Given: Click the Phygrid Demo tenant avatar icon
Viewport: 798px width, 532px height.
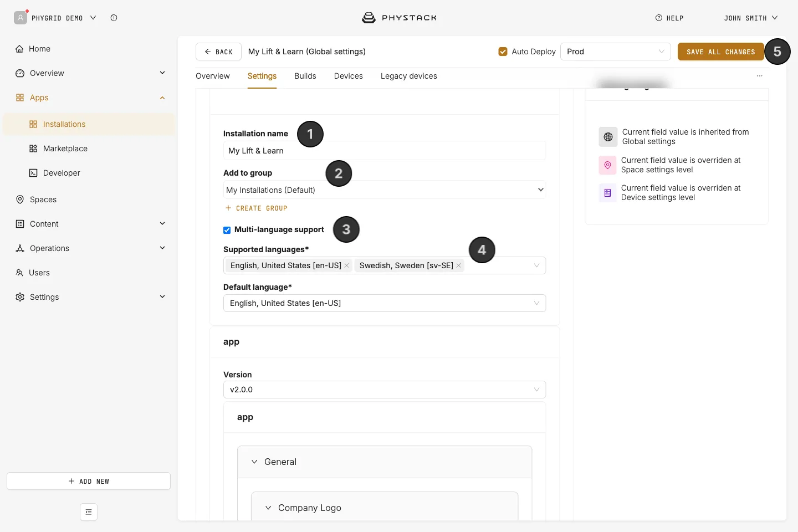Looking at the screenshot, I should 21,18.
